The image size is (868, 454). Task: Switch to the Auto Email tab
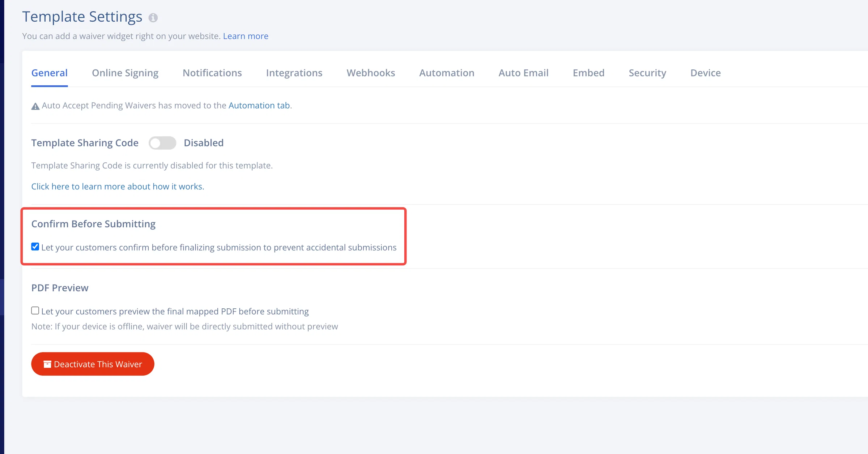(x=523, y=73)
